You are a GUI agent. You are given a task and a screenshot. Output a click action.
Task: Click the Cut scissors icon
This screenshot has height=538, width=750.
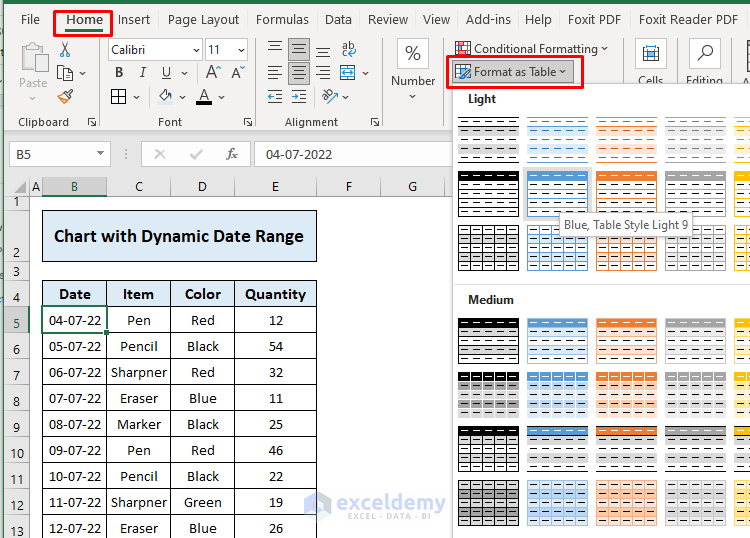click(x=65, y=50)
